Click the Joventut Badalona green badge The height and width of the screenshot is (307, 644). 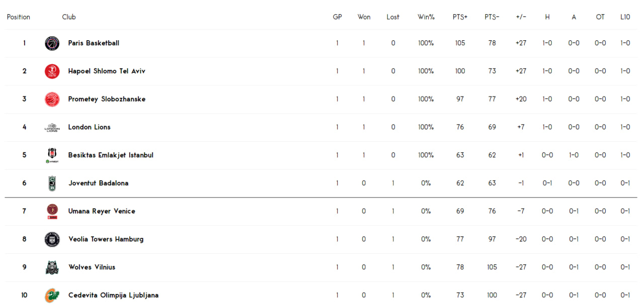coord(52,183)
